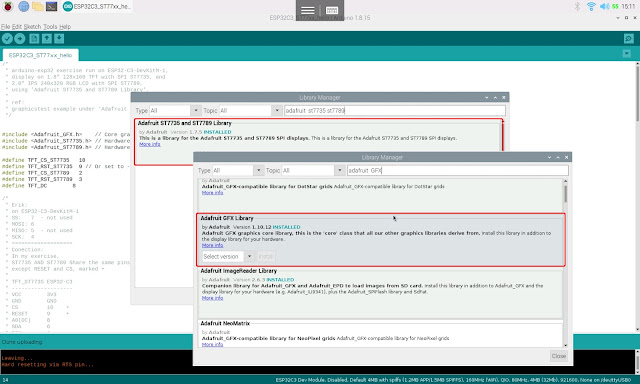Viewport: 640px width, 384px height.
Task: Click the on-screen keyboard icon at top
Action: coord(332,10)
